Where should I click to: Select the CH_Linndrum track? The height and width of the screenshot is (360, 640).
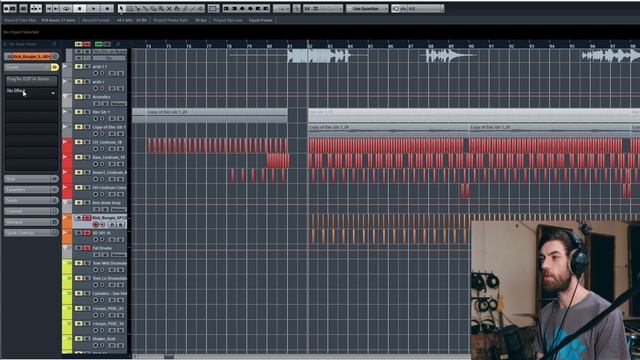coord(107,142)
